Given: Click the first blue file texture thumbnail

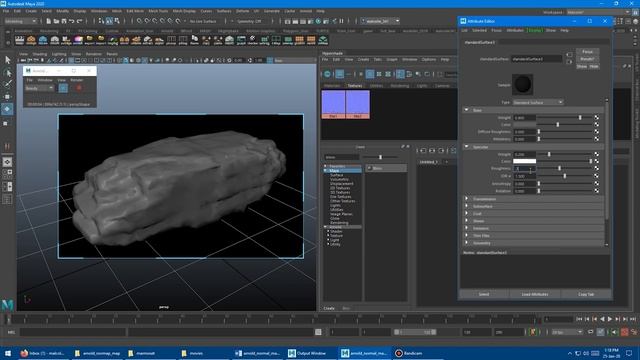Looking at the screenshot, I should [333, 104].
